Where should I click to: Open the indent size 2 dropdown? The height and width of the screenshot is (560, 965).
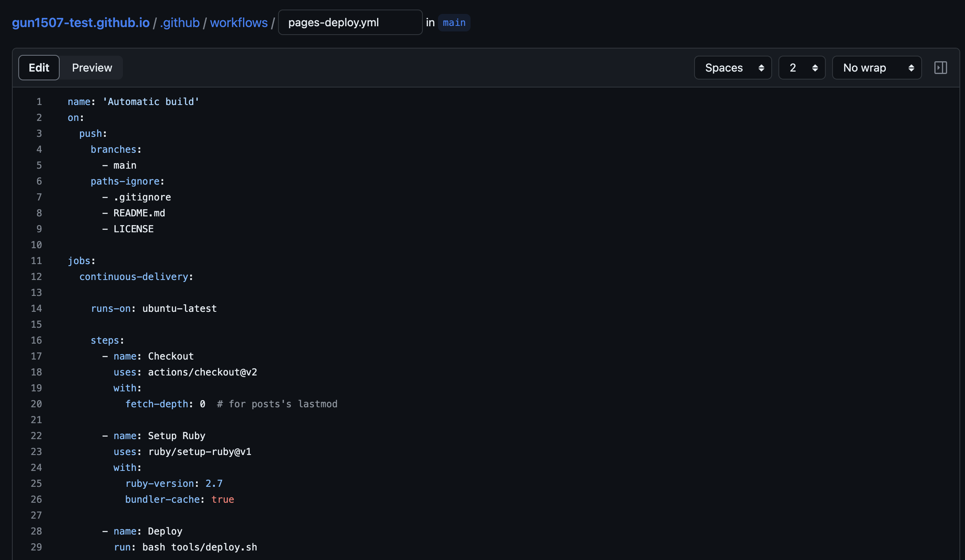pos(802,68)
